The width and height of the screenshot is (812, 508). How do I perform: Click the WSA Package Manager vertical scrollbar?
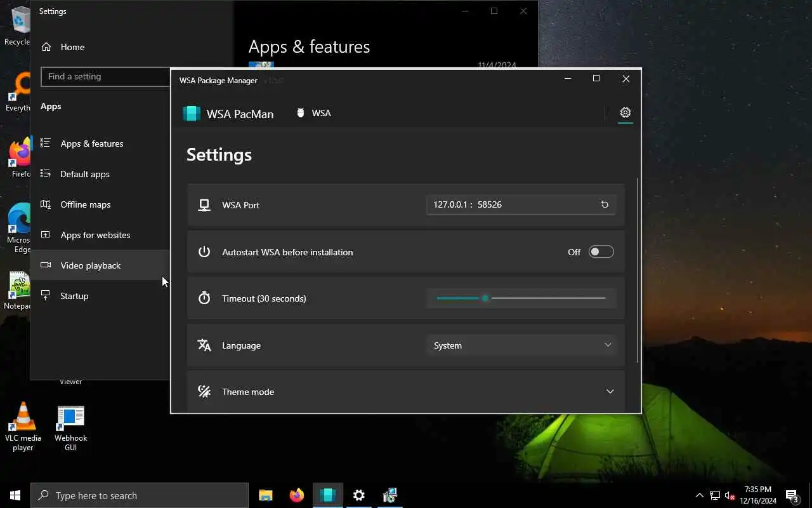638,271
